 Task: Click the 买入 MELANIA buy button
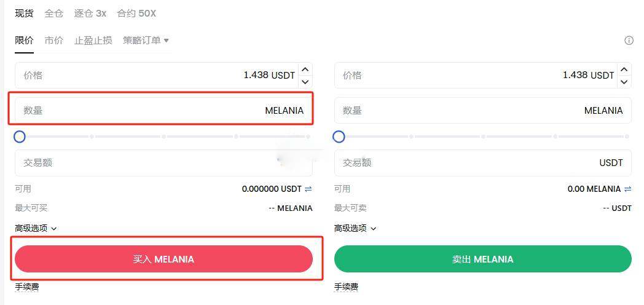[x=163, y=259]
